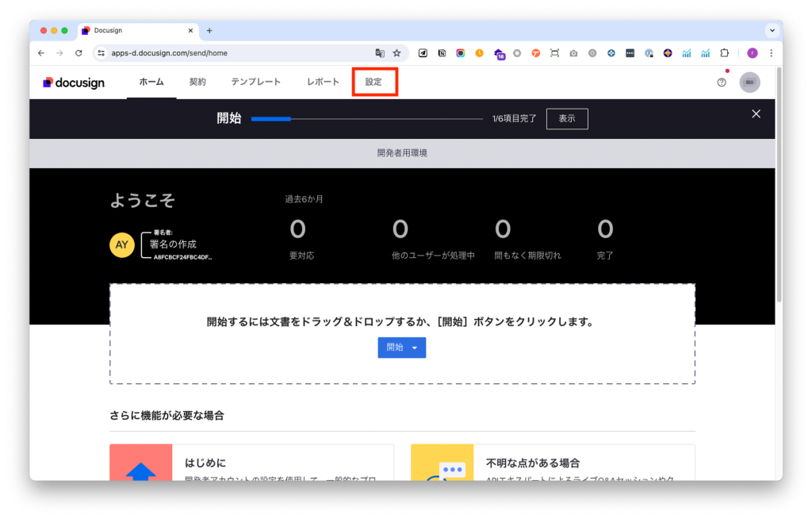Click the Docusign logo

74,83
